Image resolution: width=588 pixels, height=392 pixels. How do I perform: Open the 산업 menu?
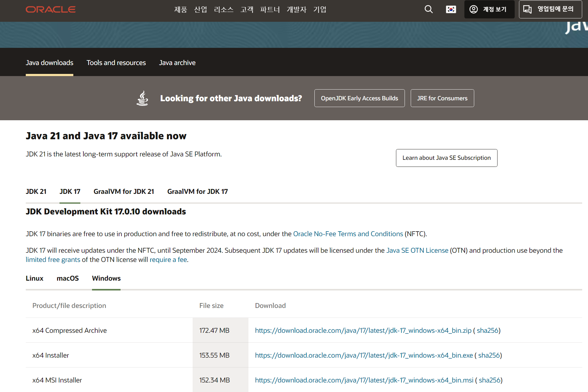[201, 10]
